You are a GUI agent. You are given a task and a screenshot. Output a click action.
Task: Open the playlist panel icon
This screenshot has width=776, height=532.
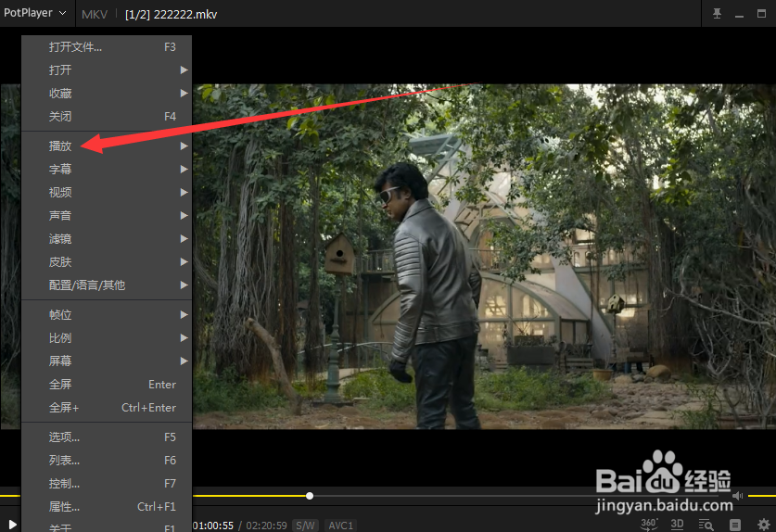click(735, 525)
